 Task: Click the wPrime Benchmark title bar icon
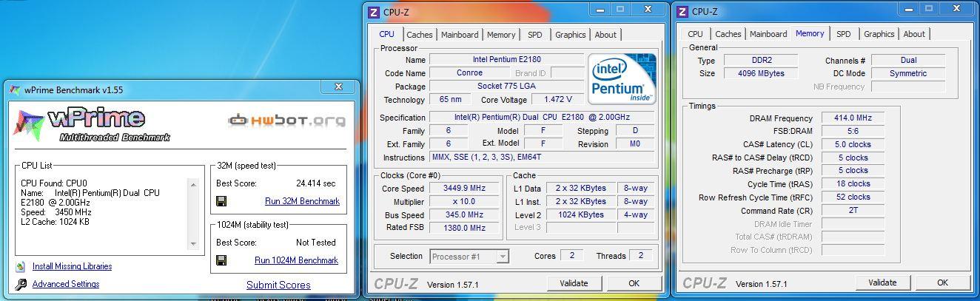click(16, 89)
